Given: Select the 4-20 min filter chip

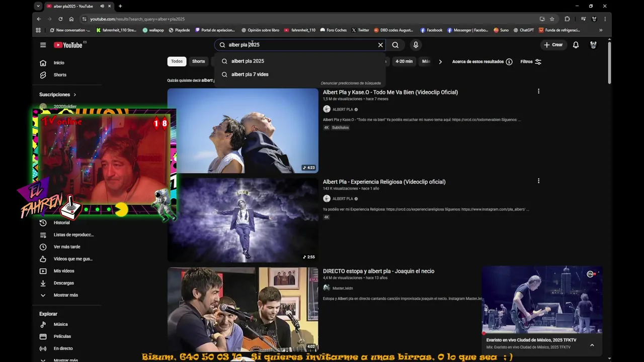Looking at the screenshot, I should [404, 61].
